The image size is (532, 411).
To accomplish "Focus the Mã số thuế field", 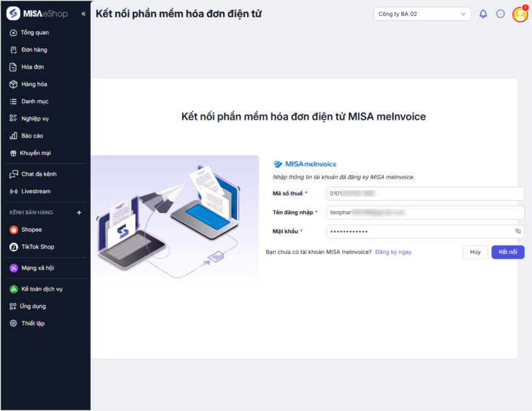I will coord(425,194).
